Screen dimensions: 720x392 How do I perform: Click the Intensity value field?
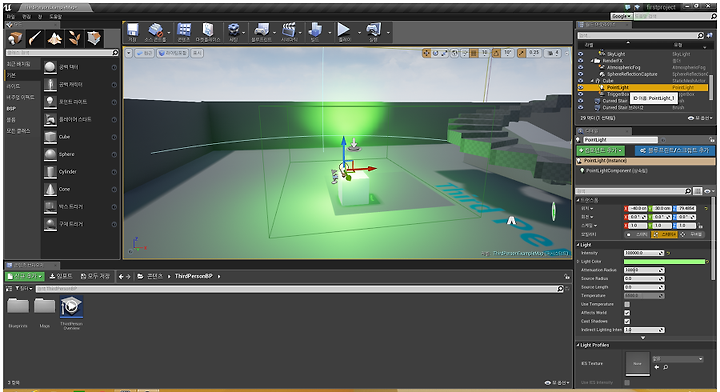coord(644,253)
